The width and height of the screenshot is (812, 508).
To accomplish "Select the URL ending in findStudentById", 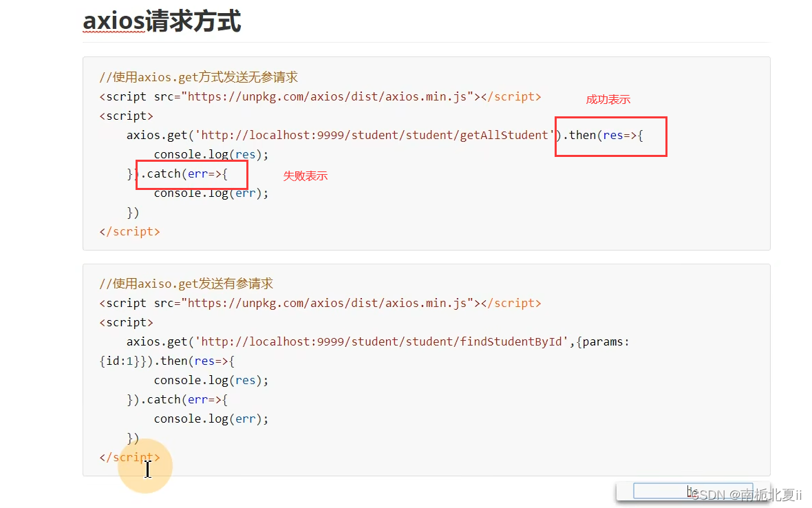I will pos(382,342).
